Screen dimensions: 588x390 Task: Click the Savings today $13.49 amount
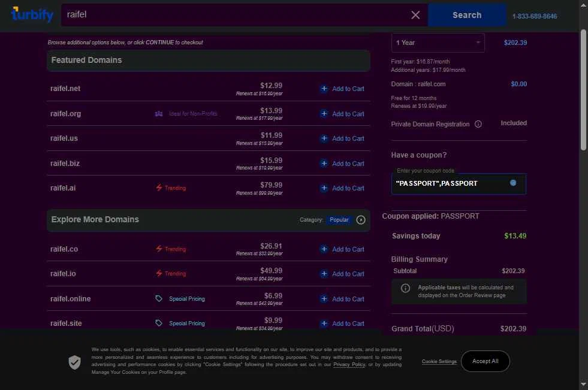pyautogui.click(x=515, y=236)
